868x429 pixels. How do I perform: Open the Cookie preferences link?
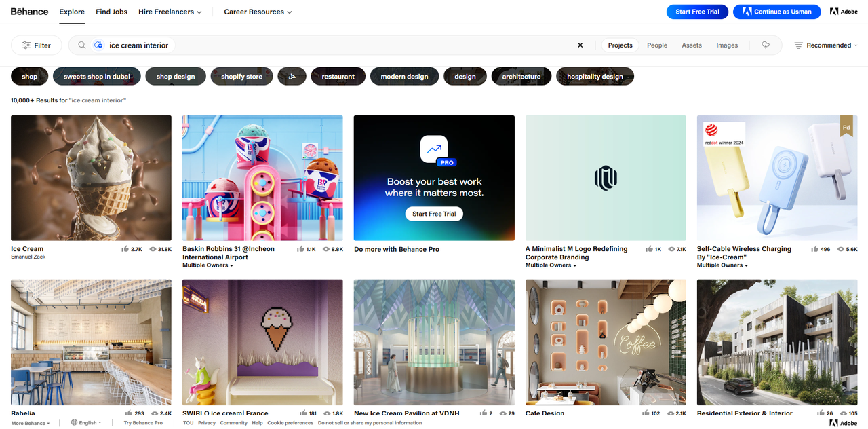click(290, 422)
